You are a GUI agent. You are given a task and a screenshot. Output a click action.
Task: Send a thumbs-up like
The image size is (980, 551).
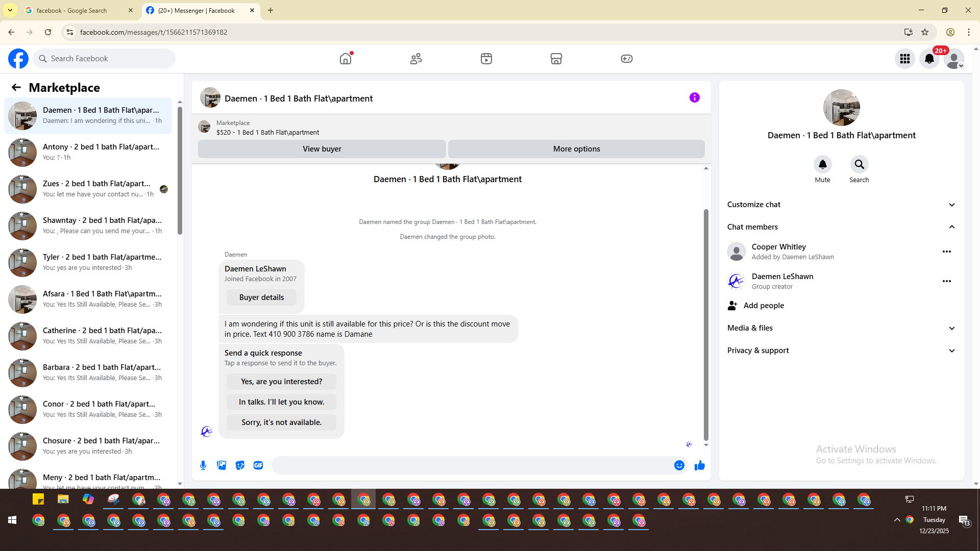[700, 465]
